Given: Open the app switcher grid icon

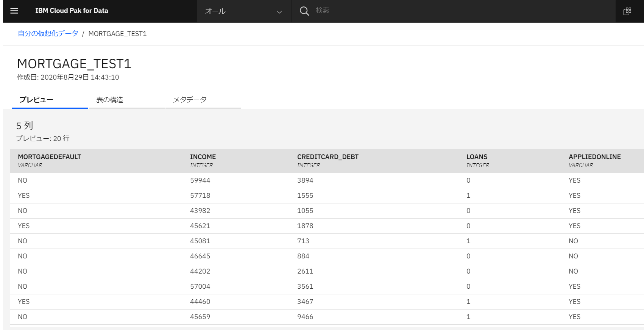Looking at the screenshot, I should (627, 11).
